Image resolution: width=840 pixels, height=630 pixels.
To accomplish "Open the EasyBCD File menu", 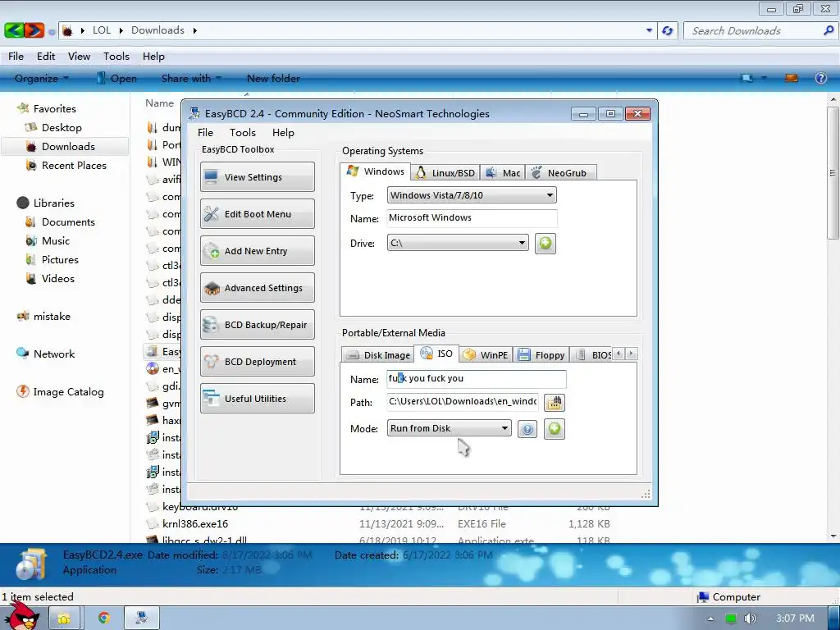I will 205,132.
